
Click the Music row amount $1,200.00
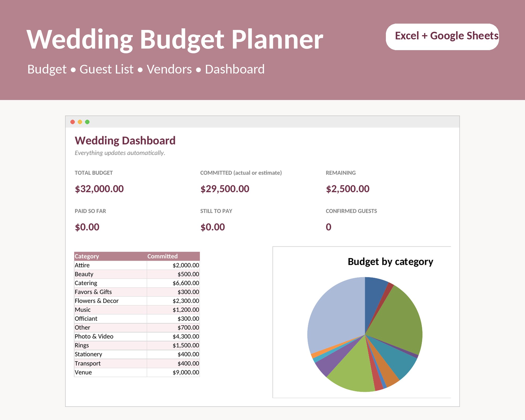(x=173, y=310)
